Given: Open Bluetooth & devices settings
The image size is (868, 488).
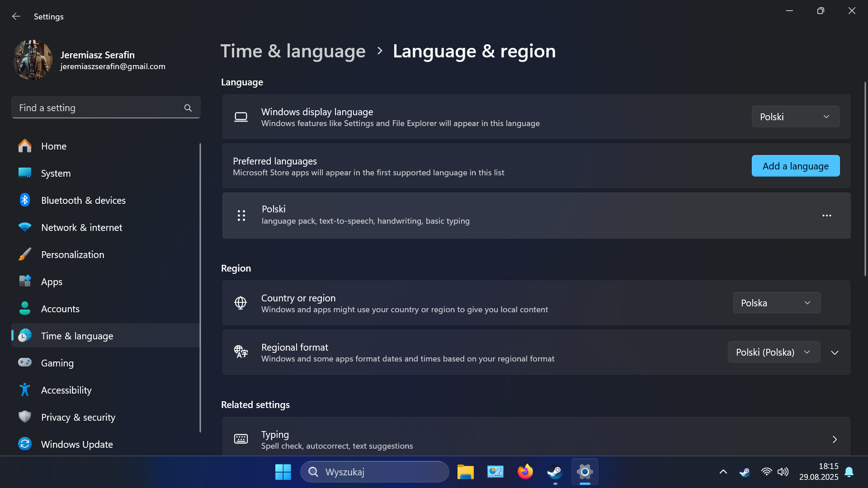Looking at the screenshot, I should click(83, 200).
